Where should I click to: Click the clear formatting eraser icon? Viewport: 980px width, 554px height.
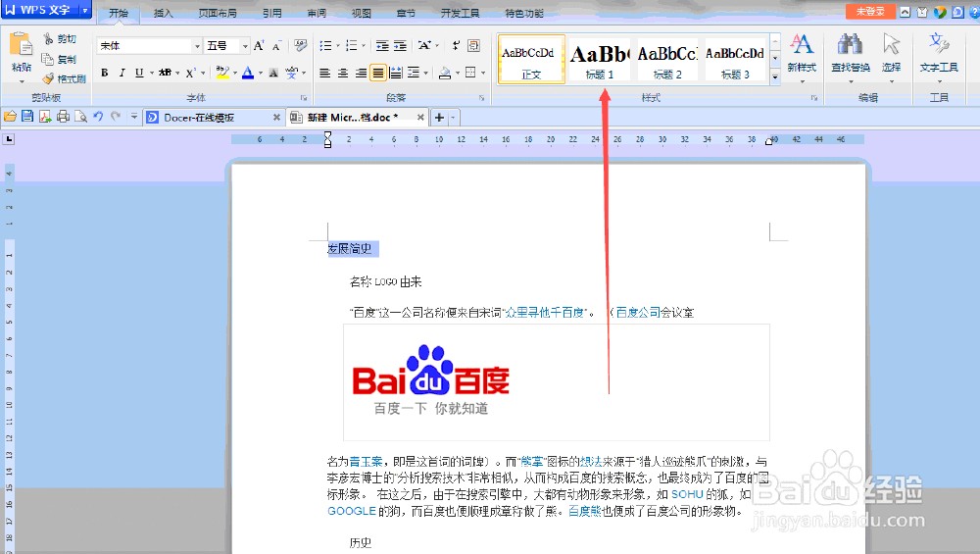pos(301,46)
